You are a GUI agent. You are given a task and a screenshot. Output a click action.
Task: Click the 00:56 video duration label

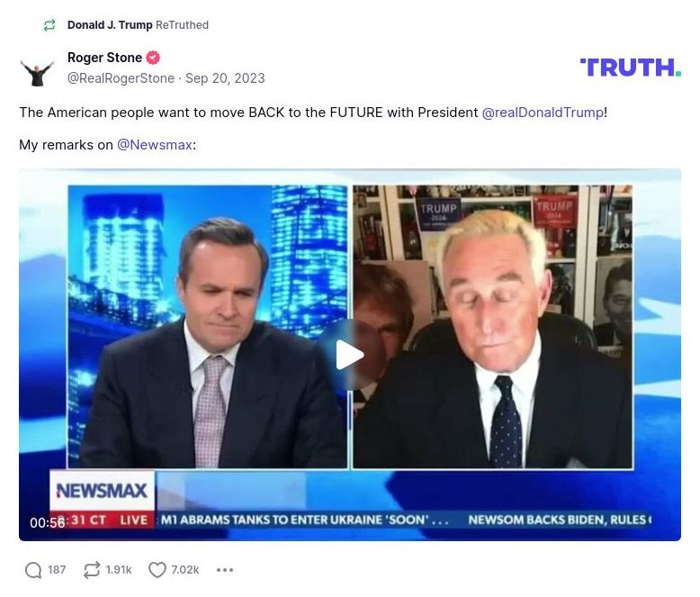(48, 522)
